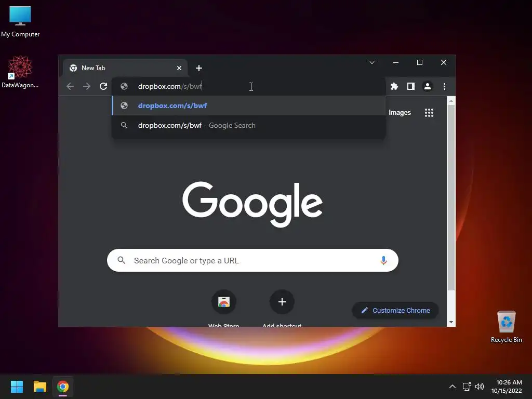Select the New Tab tab
Image resolution: width=532 pixels, height=399 pixels.
pyautogui.click(x=126, y=68)
